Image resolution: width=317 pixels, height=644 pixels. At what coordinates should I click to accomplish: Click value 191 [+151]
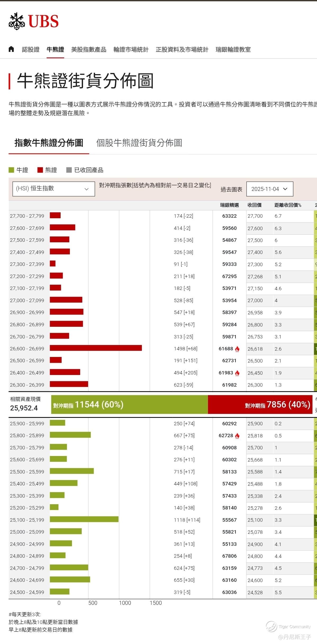tap(186, 361)
